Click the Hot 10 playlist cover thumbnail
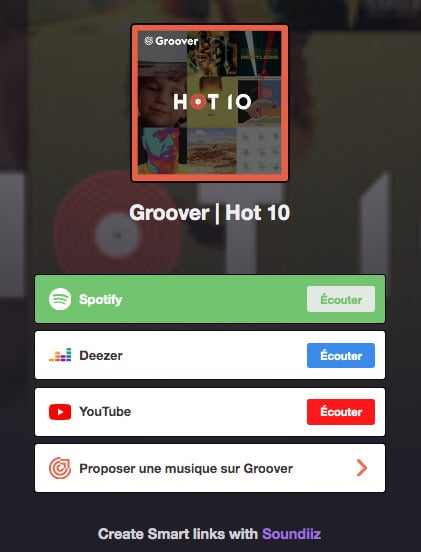The width and height of the screenshot is (421, 552). pyautogui.click(x=210, y=103)
